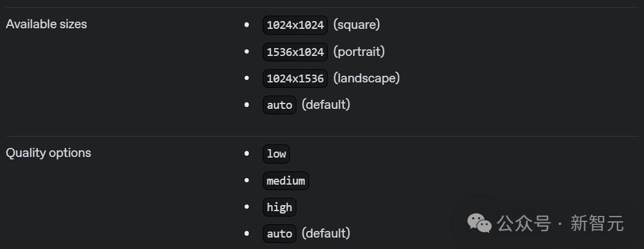Click the "(square)" description text
The width and height of the screenshot is (644, 249).
click(357, 25)
